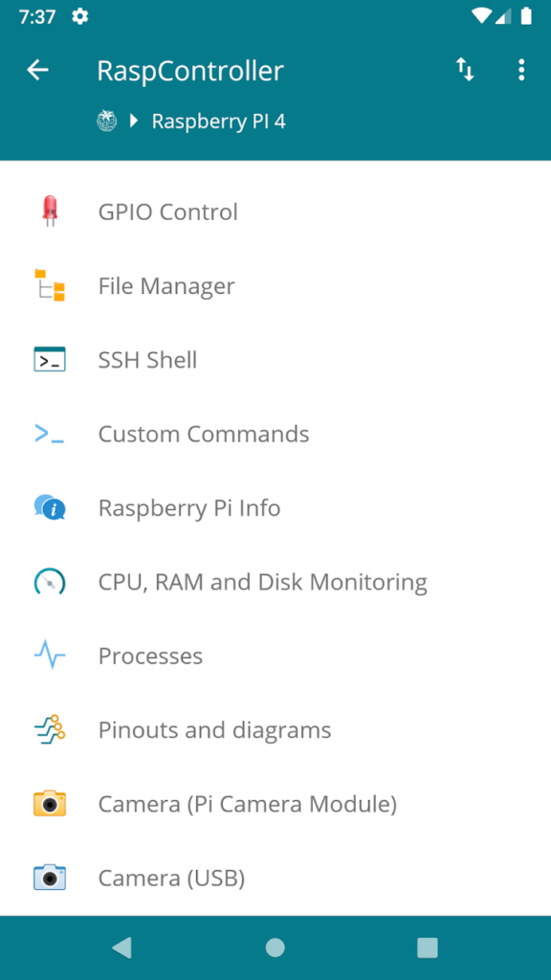Open the orange Pi Camera Module icon
551x980 pixels.
click(50, 804)
